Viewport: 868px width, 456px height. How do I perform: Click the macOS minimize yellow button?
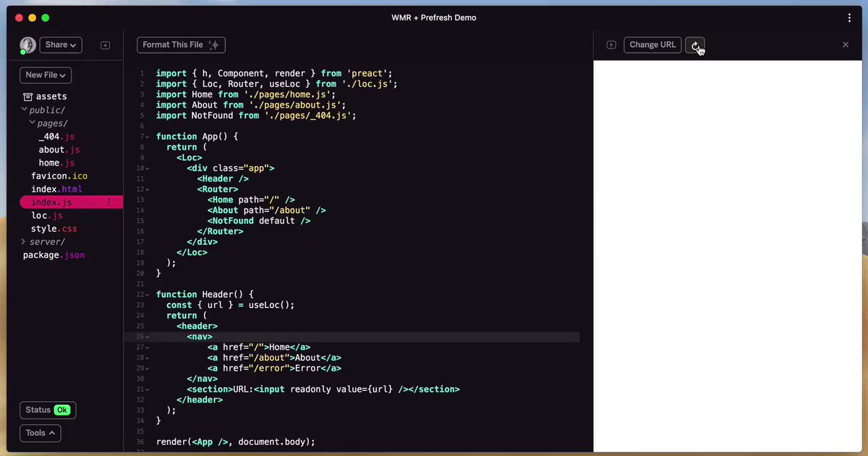[x=33, y=17]
